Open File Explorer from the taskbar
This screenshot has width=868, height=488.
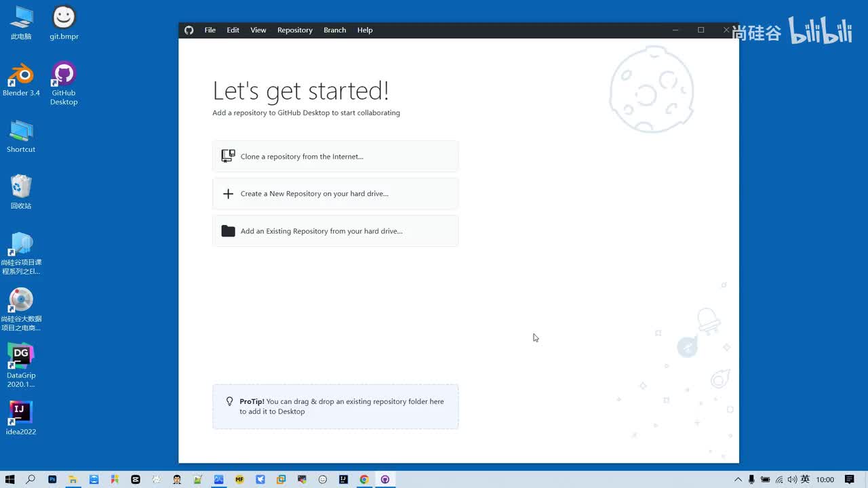point(73,479)
